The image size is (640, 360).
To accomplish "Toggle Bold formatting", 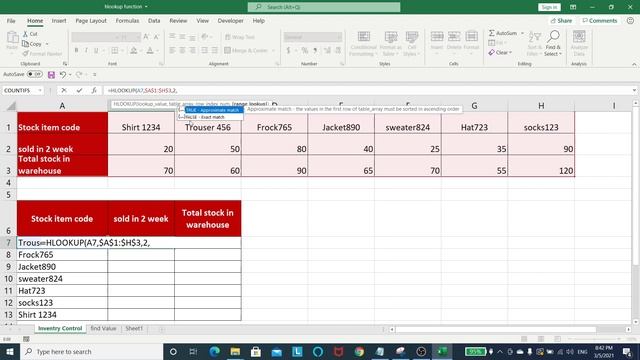I will click(x=76, y=51).
